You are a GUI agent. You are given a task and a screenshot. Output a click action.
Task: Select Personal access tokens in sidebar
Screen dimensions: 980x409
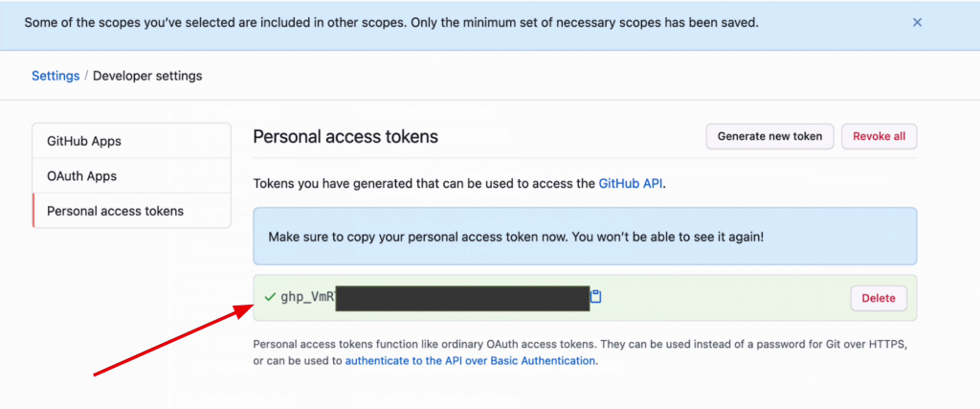[115, 211]
